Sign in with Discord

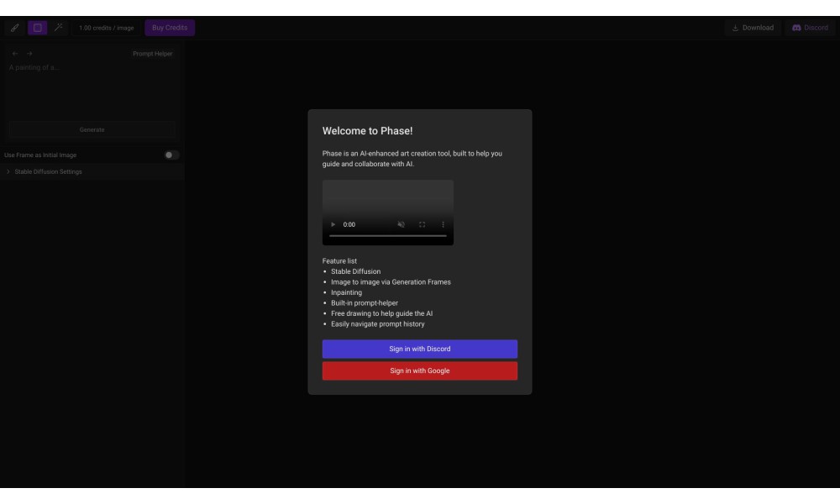tap(420, 349)
